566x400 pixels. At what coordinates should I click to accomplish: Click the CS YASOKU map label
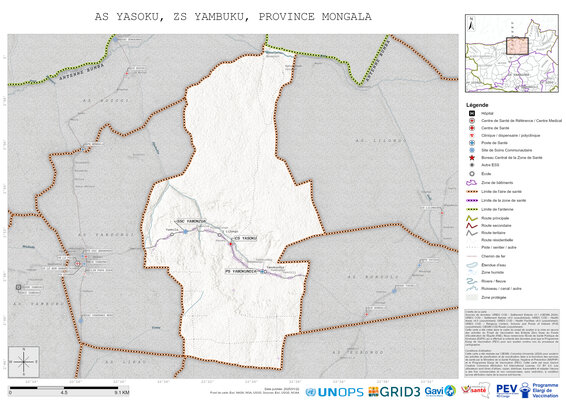(x=245, y=238)
